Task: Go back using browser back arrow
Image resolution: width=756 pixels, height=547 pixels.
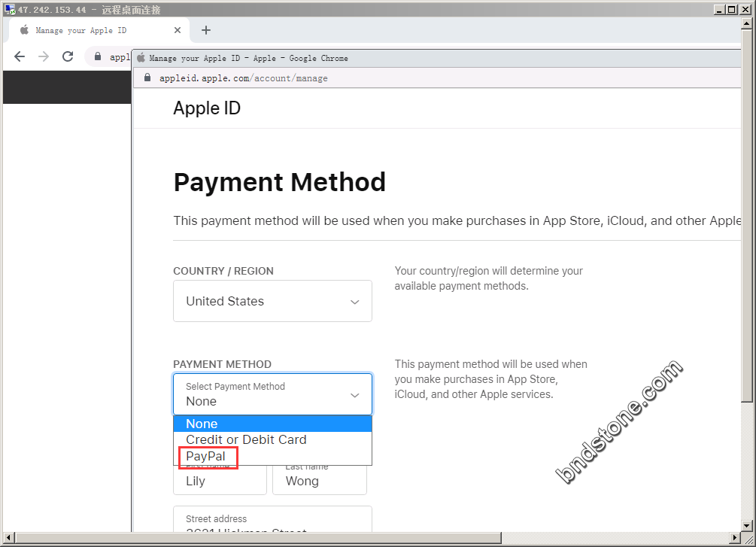Action: 20,56
